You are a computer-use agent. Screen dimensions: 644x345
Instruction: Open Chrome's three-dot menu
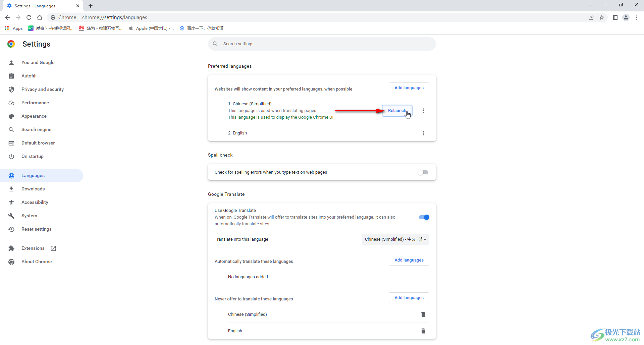pyautogui.click(x=637, y=17)
